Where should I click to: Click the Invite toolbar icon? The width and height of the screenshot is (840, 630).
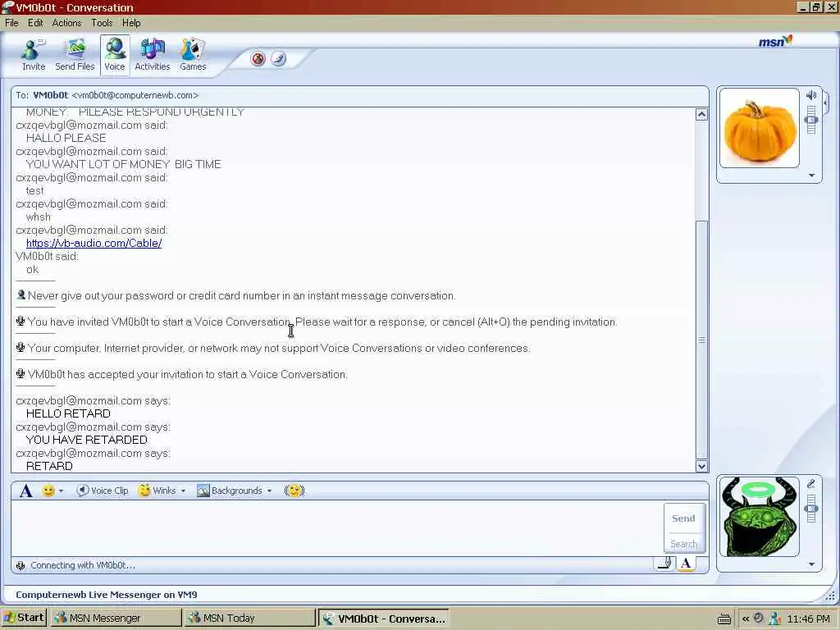pos(33,55)
